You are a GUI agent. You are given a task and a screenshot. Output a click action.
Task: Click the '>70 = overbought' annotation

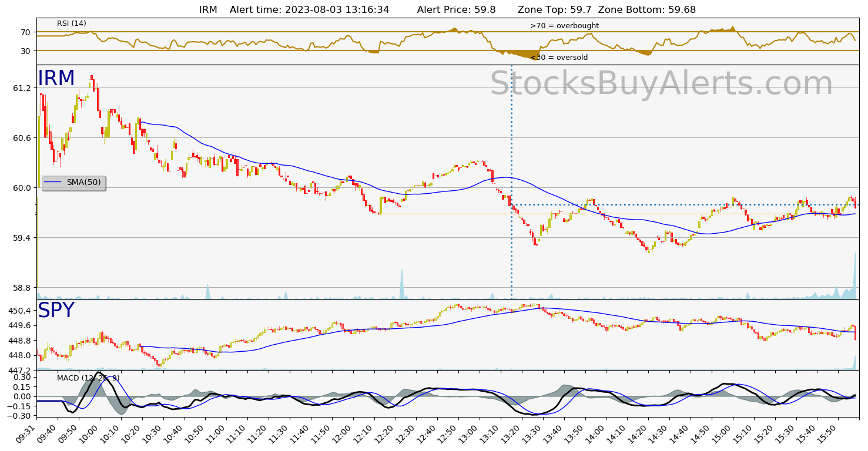[564, 26]
